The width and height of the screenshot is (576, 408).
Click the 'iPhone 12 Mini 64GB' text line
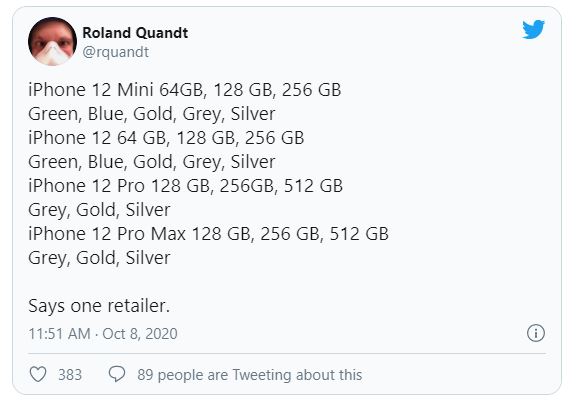[x=185, y=90]
